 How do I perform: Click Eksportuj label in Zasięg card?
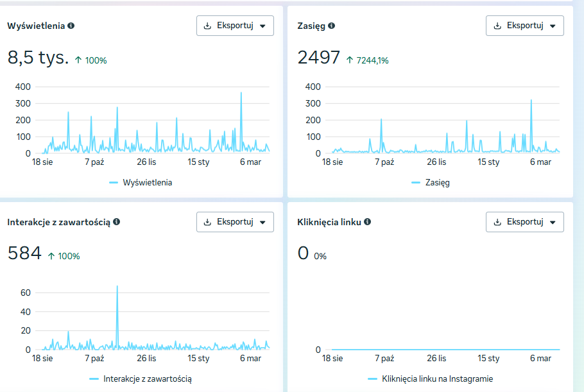tap(525, 26)
